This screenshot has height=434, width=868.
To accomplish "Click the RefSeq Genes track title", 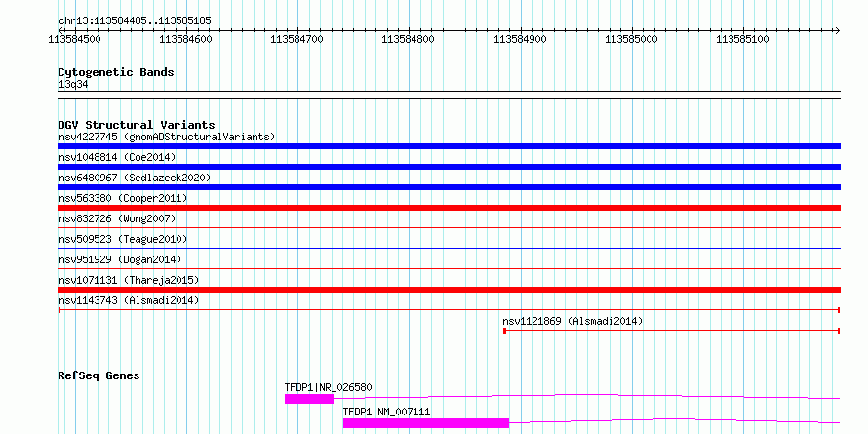I will click(x=99, y=375).
